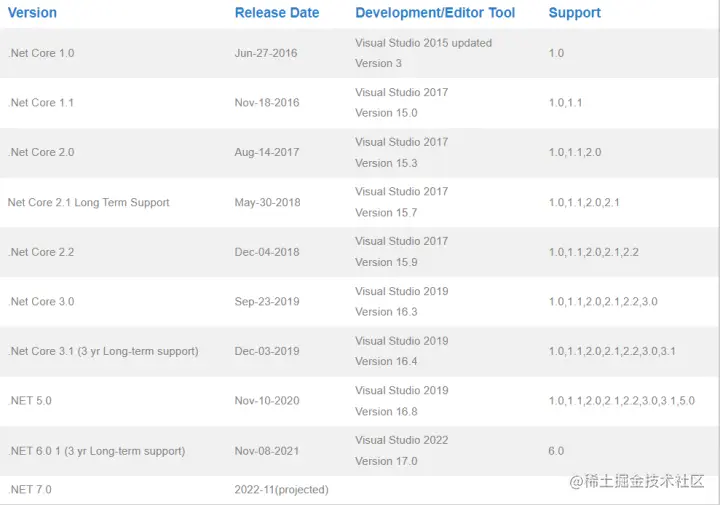Select the 'Dec-04-2018' date cell
The height and width of the screenshot is (505, 720).
[x=267, y=252]
